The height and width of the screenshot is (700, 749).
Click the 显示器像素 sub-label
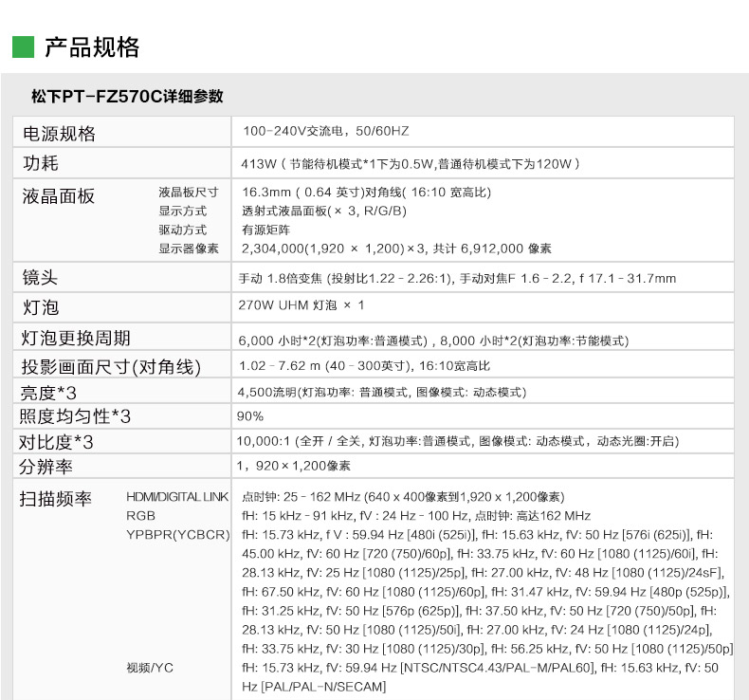click(x=189, y=249)
